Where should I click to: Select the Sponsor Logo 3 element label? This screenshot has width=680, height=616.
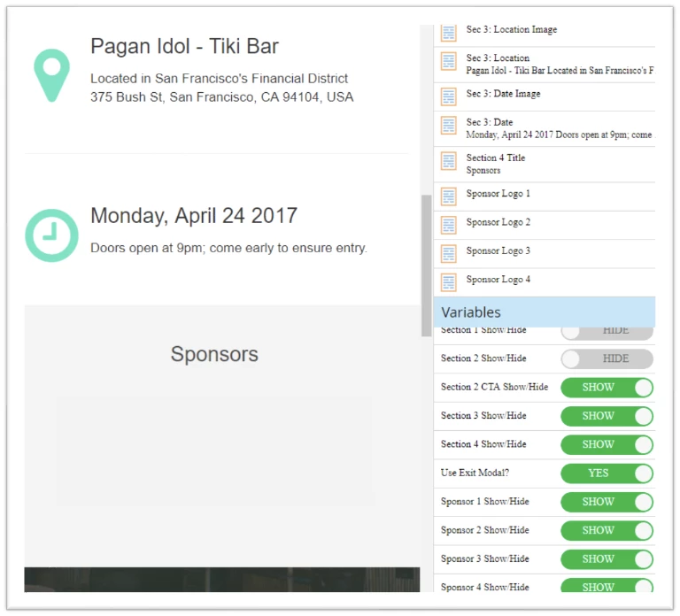point(498,251)
